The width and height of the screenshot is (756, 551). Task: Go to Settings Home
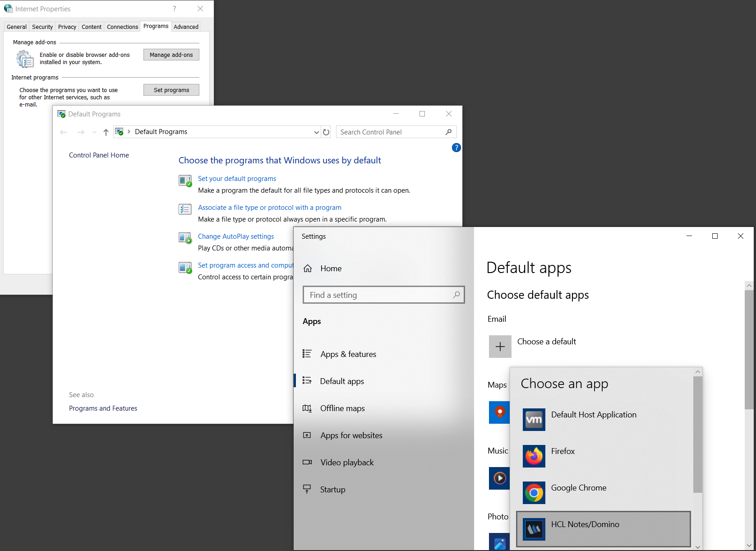click(331, 268)
